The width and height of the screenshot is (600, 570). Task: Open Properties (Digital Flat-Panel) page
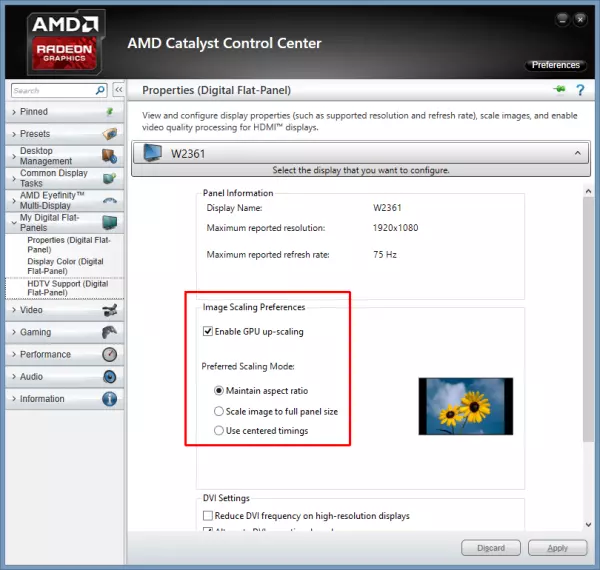click(x=69, y=245)
